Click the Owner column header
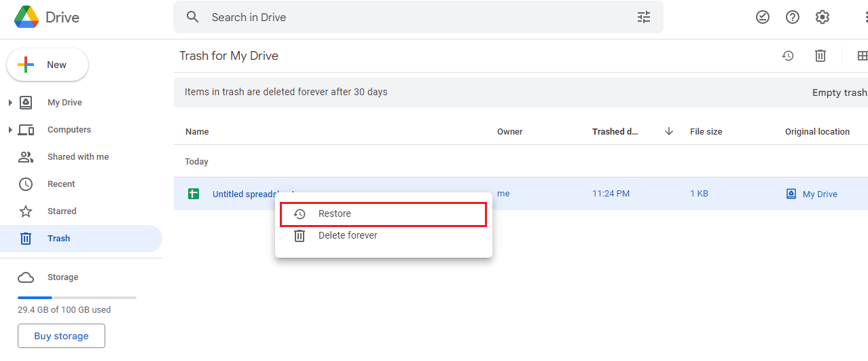868x361 pixels. [510, 132]
